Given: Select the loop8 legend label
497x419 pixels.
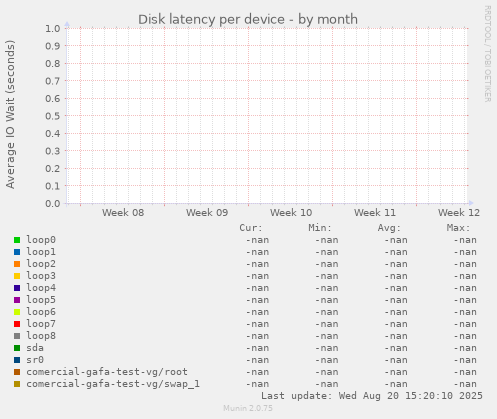Looking at the screenshot, I should click(41, 336).
